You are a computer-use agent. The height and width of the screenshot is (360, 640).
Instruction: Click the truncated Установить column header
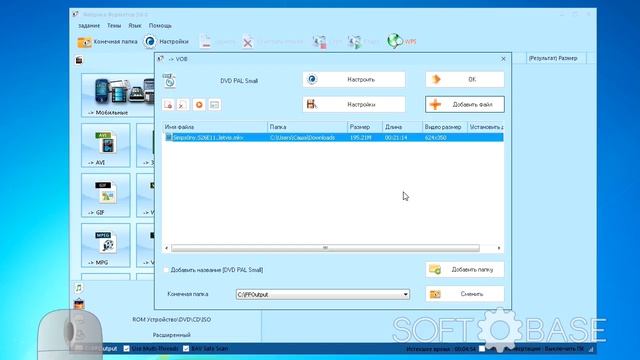485,127
